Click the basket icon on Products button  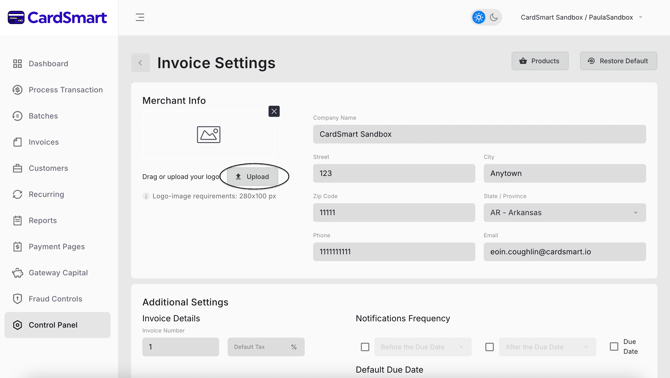(523, 61)
